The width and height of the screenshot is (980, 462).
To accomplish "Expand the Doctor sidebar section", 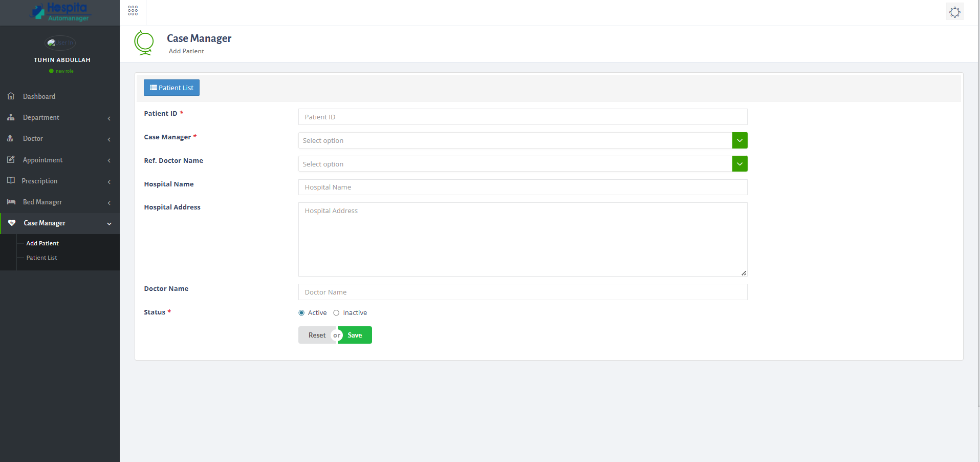I will (108, 139).
